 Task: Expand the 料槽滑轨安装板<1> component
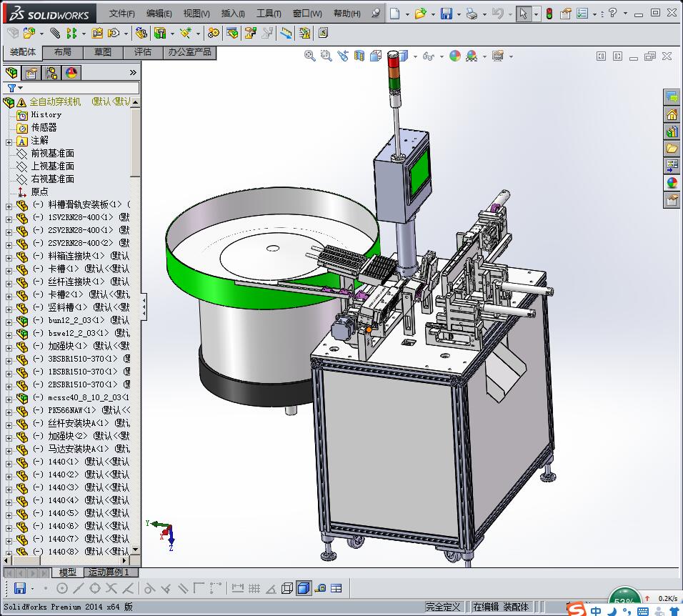click(x=9, y=207)
